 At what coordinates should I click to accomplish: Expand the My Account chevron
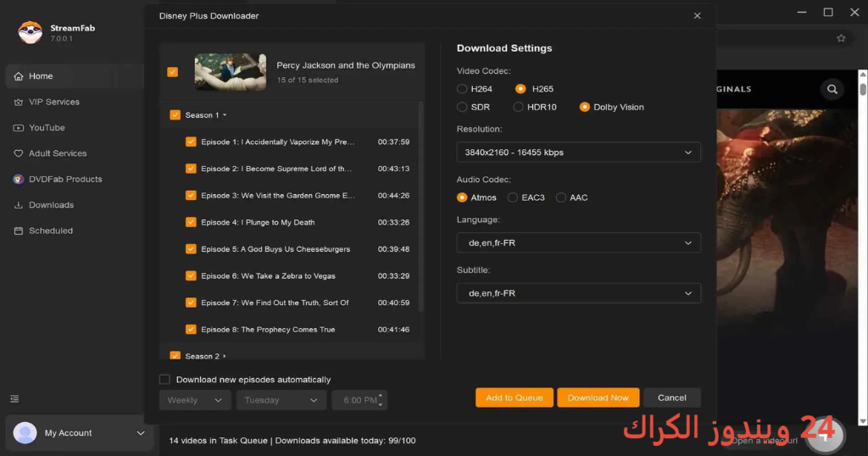coord(141,433)
